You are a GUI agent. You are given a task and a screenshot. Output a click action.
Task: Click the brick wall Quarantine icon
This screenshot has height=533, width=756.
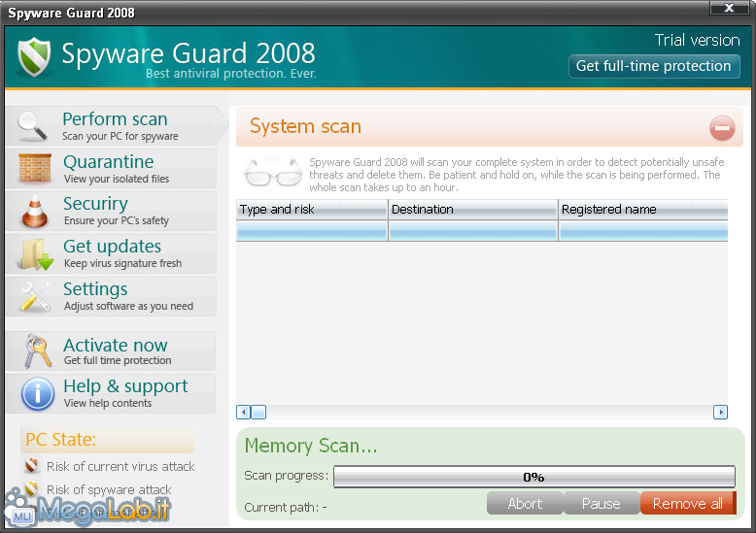(x=35, y=169)
